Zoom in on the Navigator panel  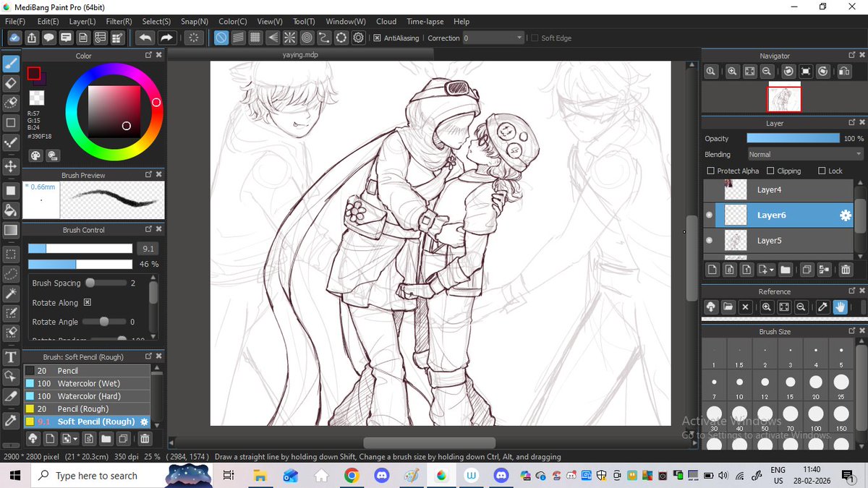(733, 72)
